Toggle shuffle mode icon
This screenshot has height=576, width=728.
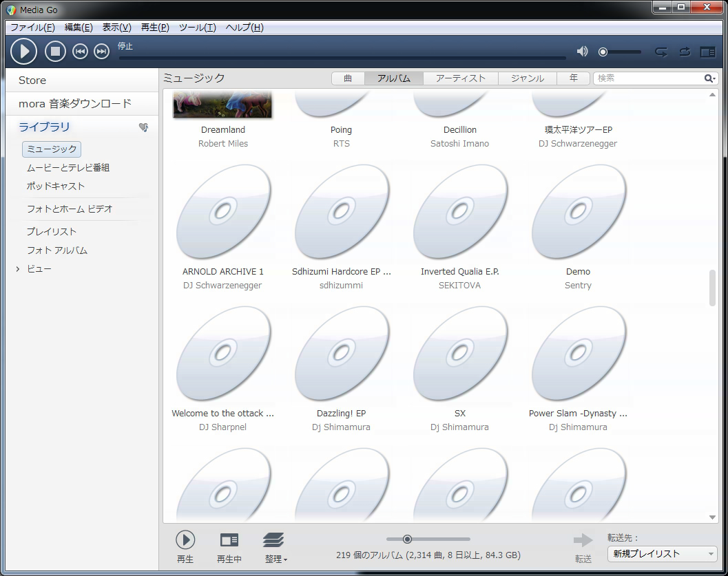pyautogui.click(x=685, y=52)
